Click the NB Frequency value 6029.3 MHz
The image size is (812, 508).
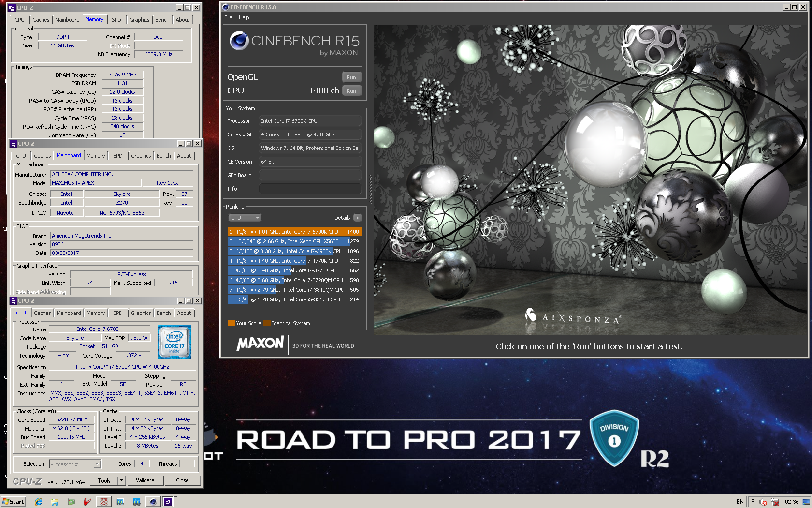159,54
